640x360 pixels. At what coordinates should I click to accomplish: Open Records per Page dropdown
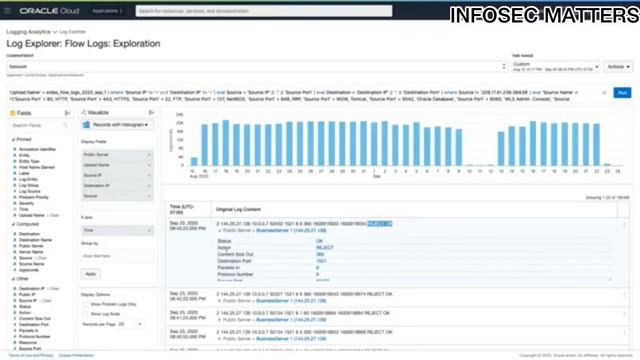click(x=132, y=324)
